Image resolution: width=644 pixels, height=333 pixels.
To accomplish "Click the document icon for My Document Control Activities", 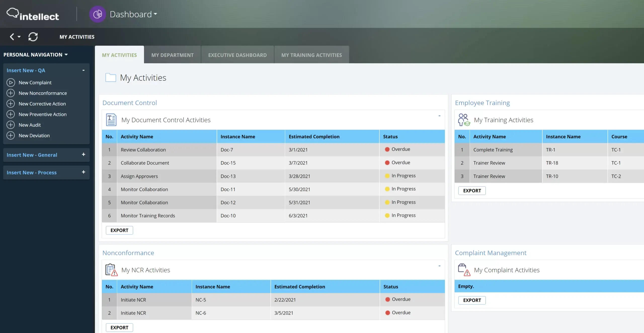I will click(111, 120).
